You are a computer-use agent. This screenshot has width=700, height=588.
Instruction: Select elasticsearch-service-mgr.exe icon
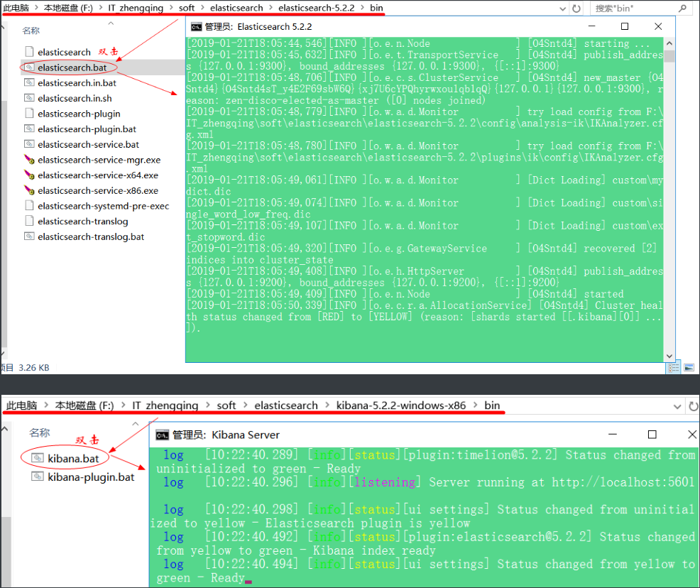[x=30, y=159]
